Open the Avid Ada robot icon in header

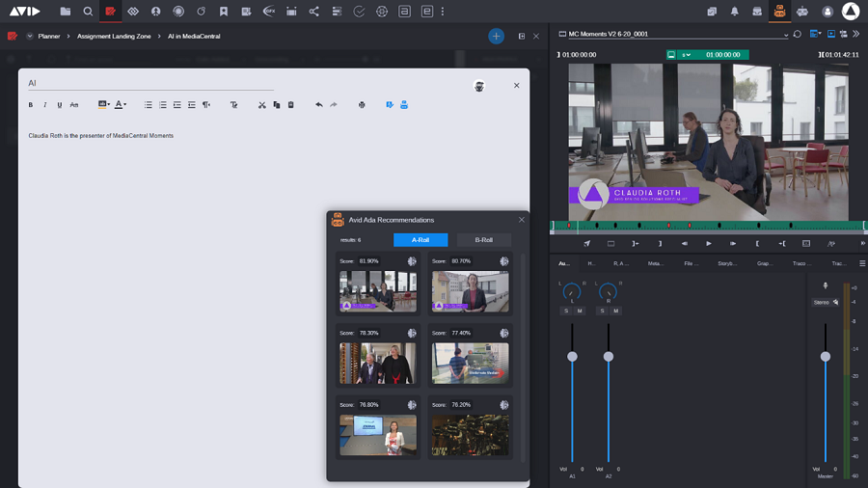[x=779, y=11]
